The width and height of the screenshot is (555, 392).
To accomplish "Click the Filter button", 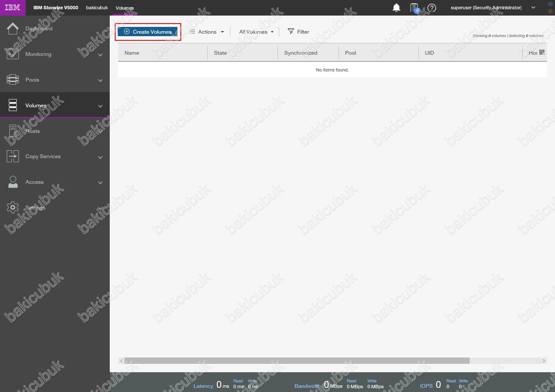I will click(x=298, y=32).
